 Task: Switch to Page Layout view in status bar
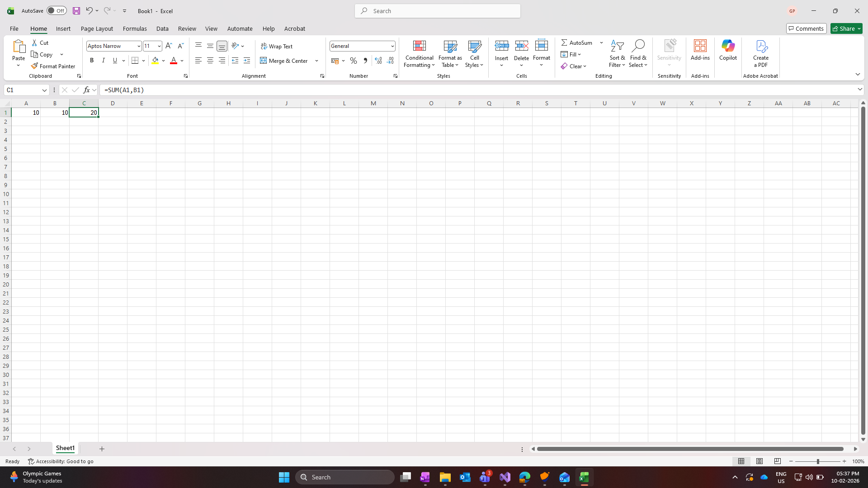tap(759, 461)
